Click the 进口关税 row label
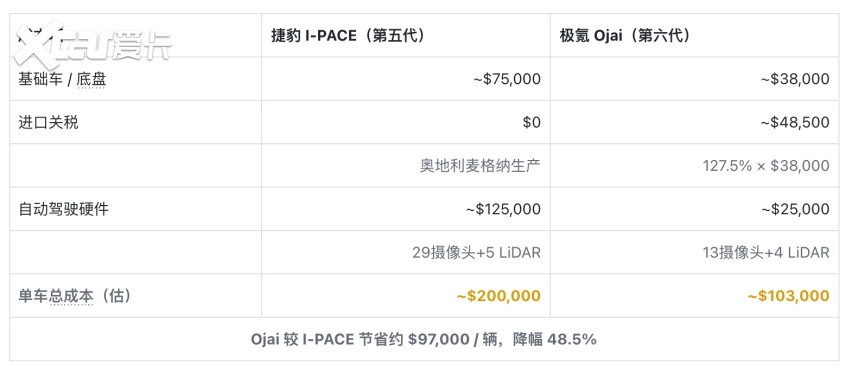 click(48, 122)
